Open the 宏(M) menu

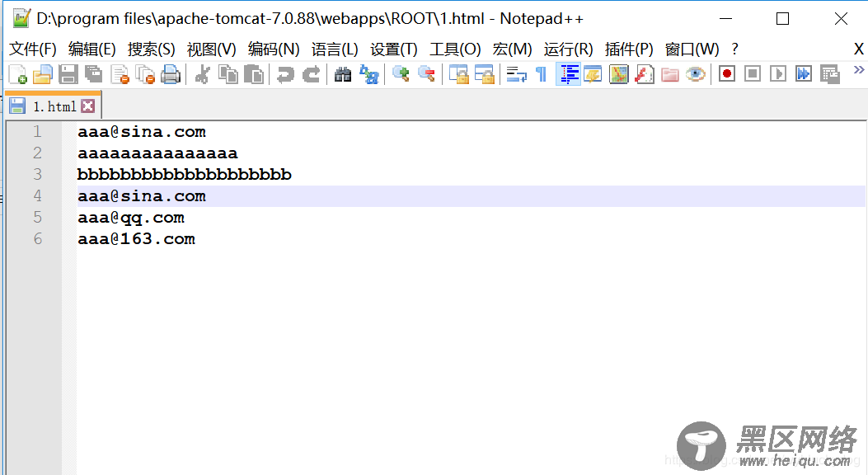pyautogui.click(x=512, y=49)
